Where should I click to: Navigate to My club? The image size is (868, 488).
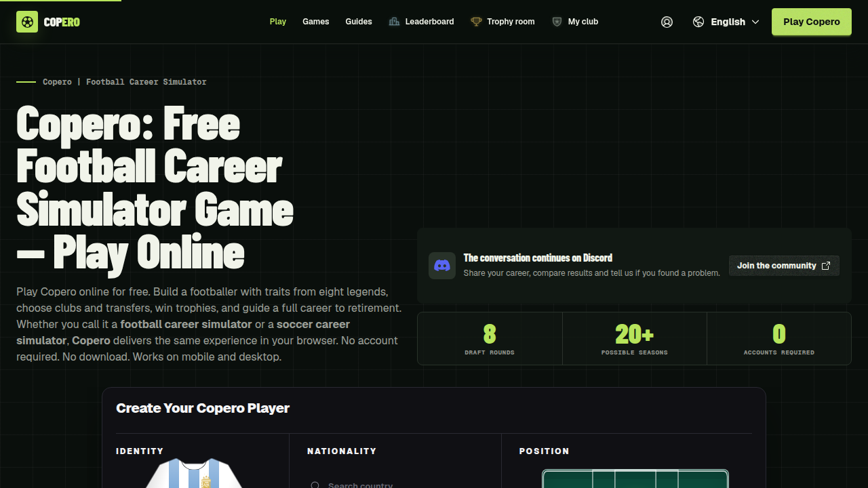[575, 22]
